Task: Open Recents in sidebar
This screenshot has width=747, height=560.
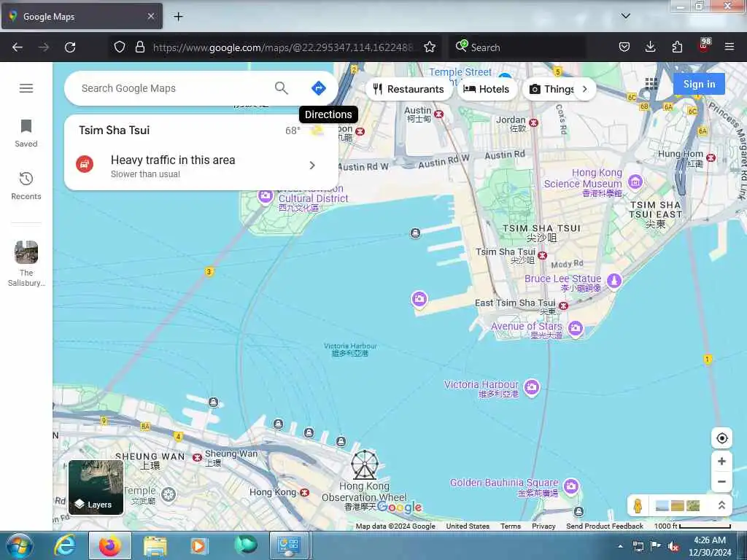Action: coord(26,186)
